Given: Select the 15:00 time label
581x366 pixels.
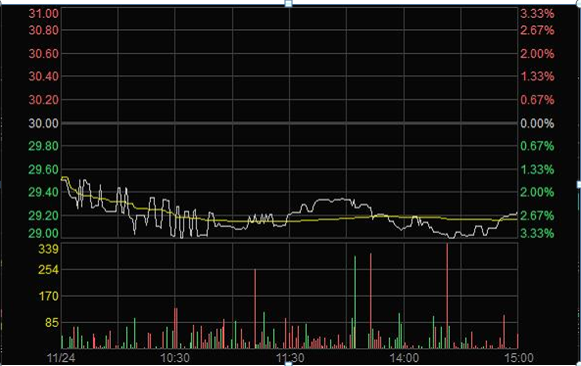Looking at the screenshot, I should coord(519,358).
